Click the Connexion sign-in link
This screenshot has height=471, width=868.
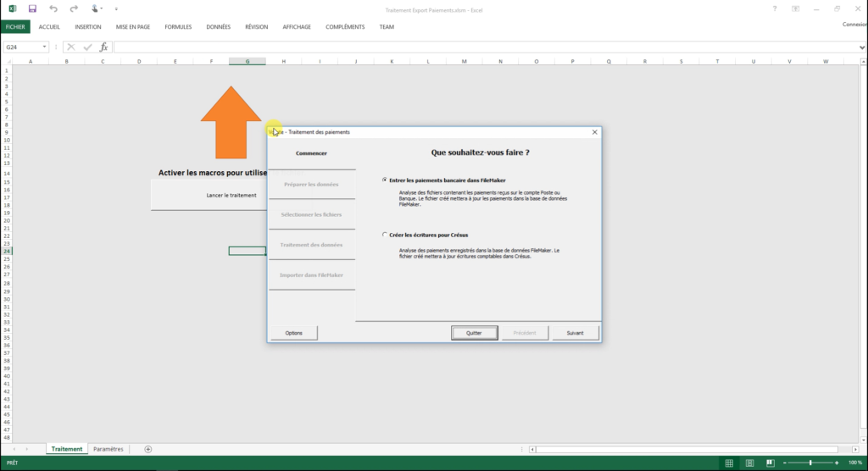854,25
